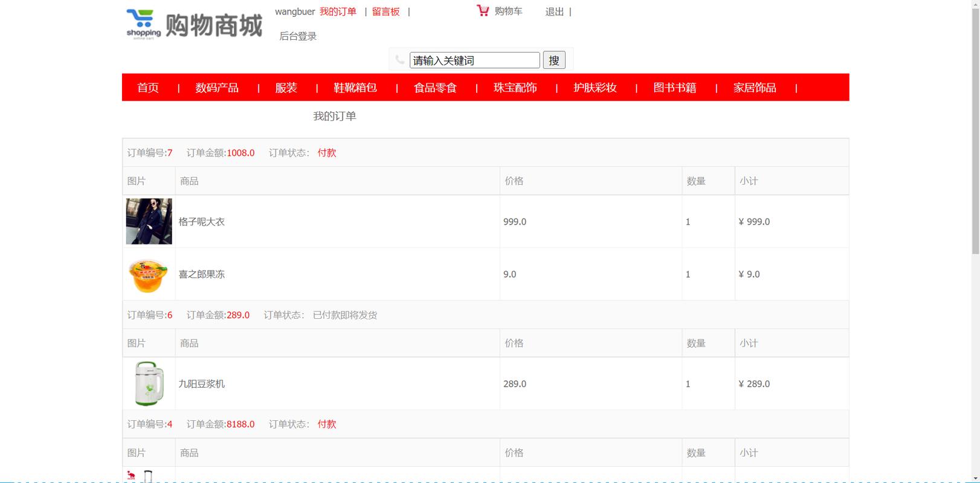980x483 pixels.
Task: Open 我的订单 link in header
Action: (338, 11)
